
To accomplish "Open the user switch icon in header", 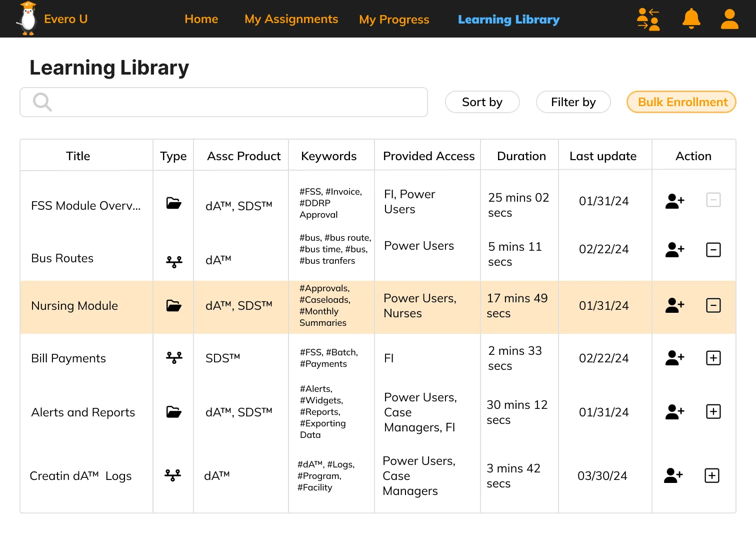I will [648, 19].
